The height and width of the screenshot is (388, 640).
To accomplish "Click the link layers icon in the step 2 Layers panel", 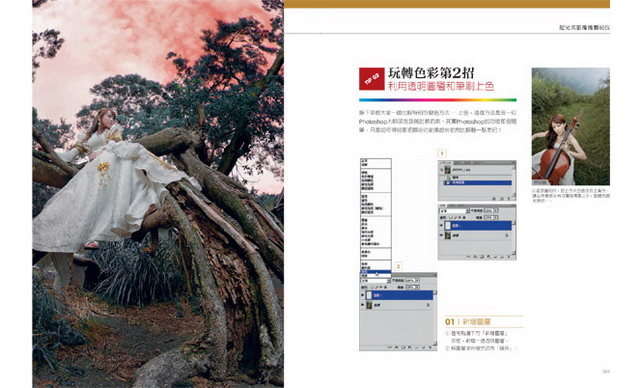I will (389, 347).
